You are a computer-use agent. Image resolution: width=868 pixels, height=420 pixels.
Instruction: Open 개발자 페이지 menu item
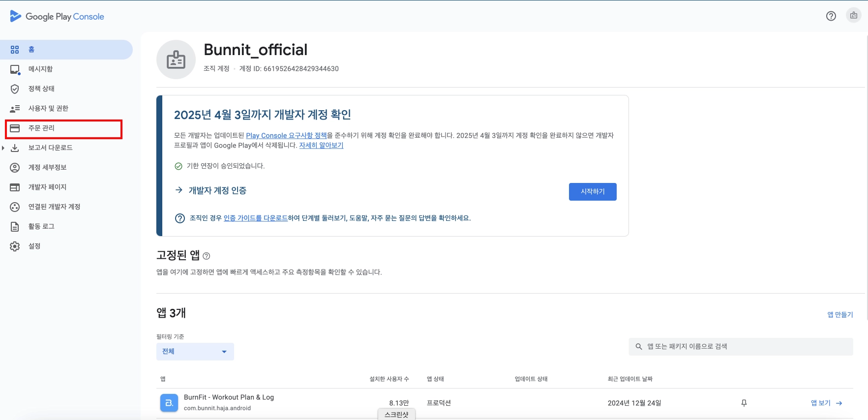[x=66, y=187]
